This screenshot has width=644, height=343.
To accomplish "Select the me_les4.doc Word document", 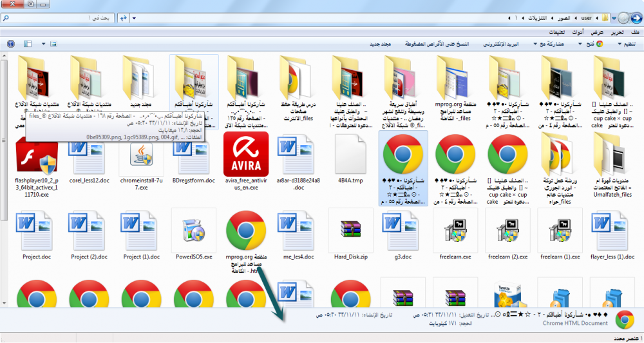I will click(x=298, y=231).
